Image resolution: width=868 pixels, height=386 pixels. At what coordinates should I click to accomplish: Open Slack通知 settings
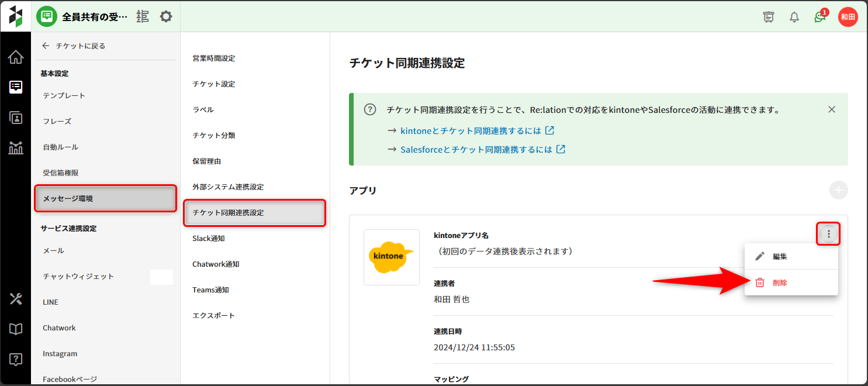point(209,238)
